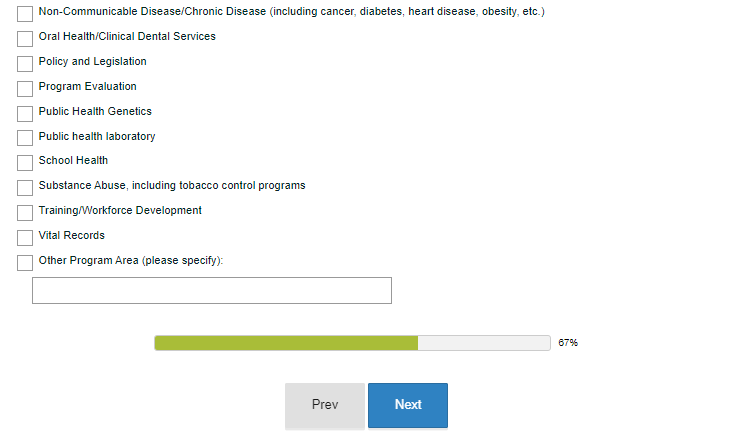Check Non-Communicable Disease/Chronic Disease checkbox
Image resolution: width=739 pixels, height=445 pixels.
point(25,14)
